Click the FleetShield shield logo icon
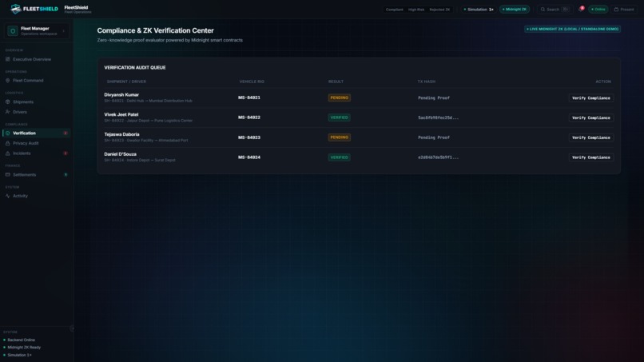Screen dimensions: 644x362 click(x=16, y=9)
